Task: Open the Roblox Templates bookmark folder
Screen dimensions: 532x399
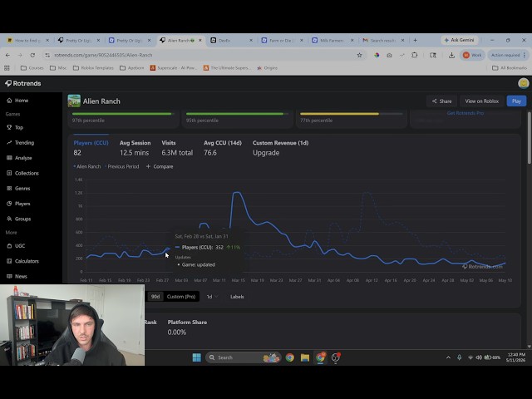Action: tap(93, 68)
